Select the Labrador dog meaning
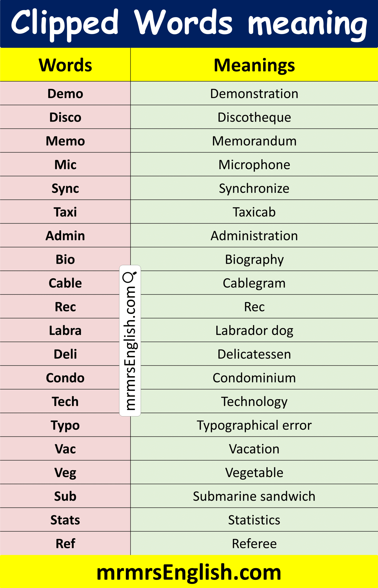This screenshot has width=378, height=588. click(254, 331)
